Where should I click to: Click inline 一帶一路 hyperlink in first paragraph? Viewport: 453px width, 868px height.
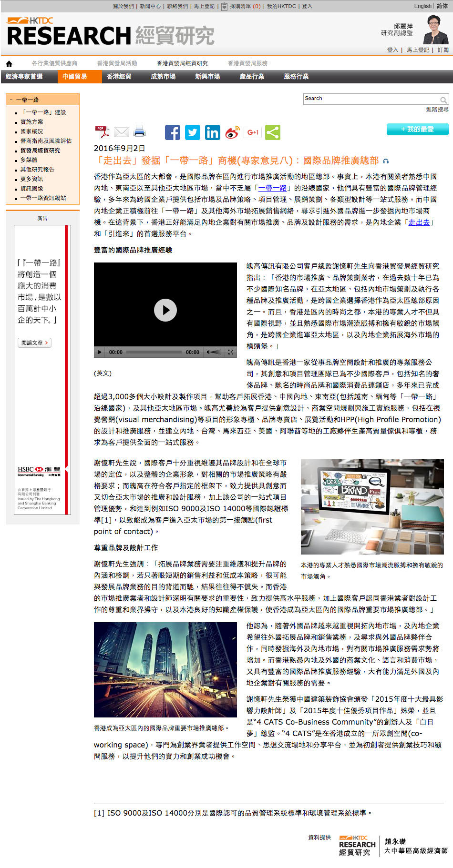272,188
